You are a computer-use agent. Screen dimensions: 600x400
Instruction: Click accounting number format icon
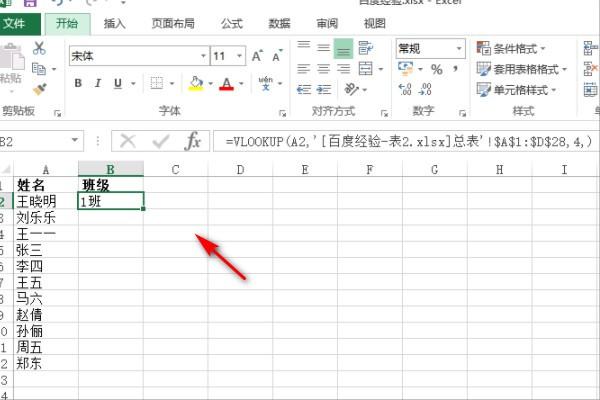[x=406, y=69]
